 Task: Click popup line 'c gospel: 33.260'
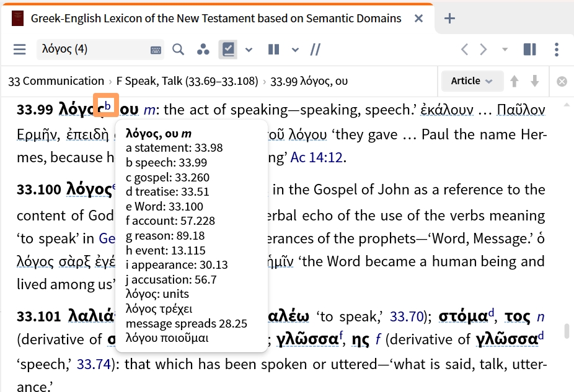pyautogui.click(x=167, y=177)
